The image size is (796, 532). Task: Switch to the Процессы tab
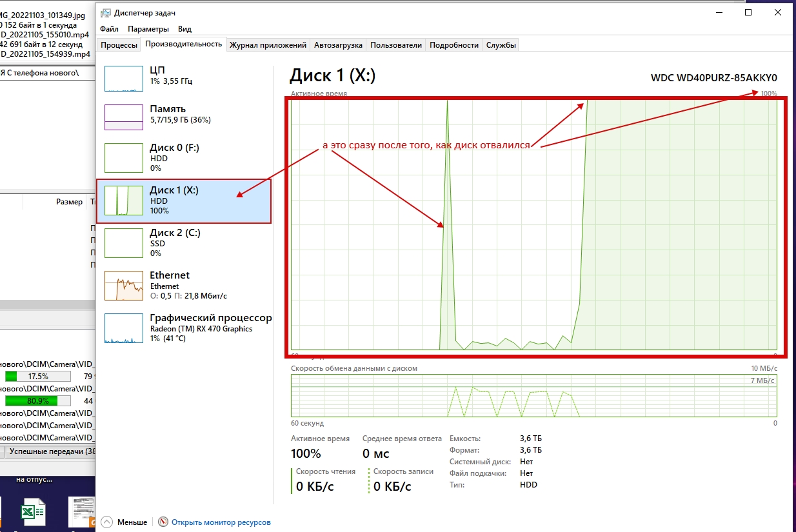[x=119, y=45]
